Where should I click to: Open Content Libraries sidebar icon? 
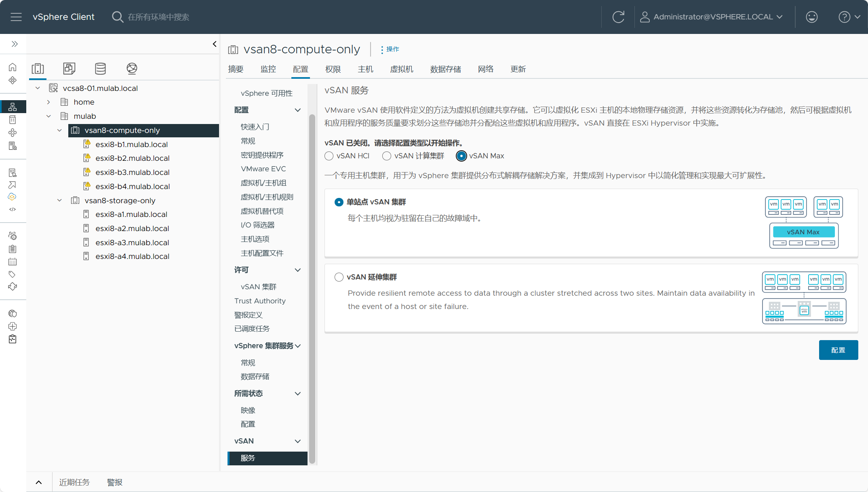click(13, 120)
